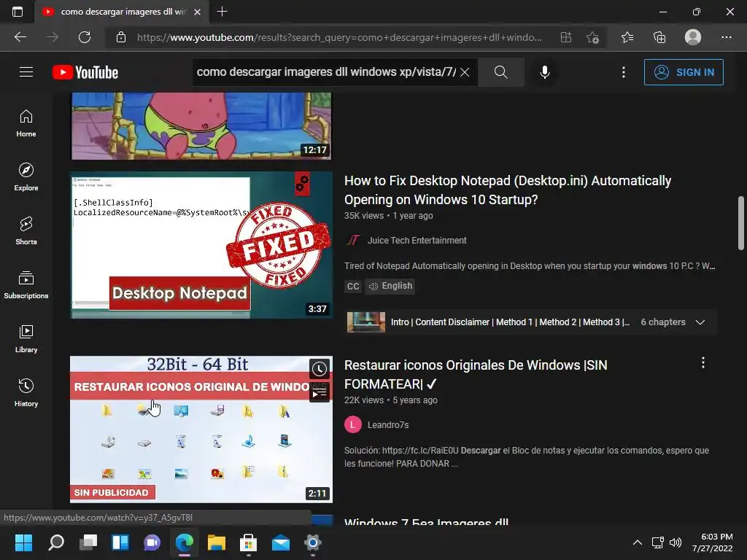Go back in Edge browser
This screenshot has height=560, width=747.
20,37
